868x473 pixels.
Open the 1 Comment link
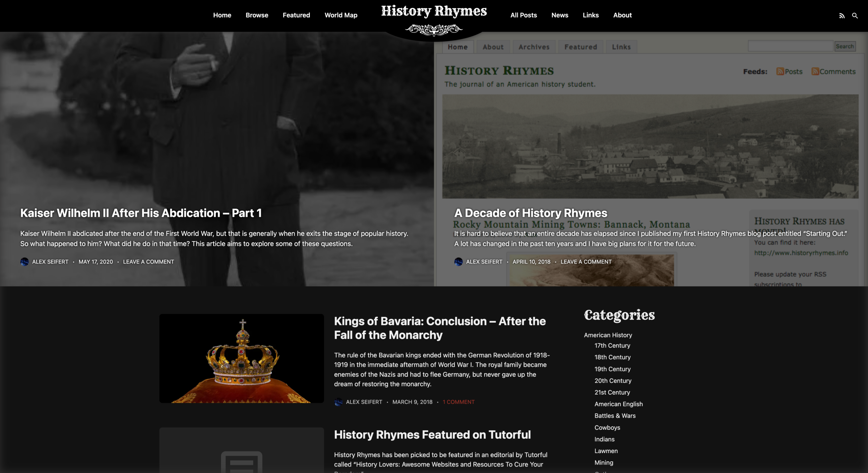pyautogui.click(x=458, y=402)
